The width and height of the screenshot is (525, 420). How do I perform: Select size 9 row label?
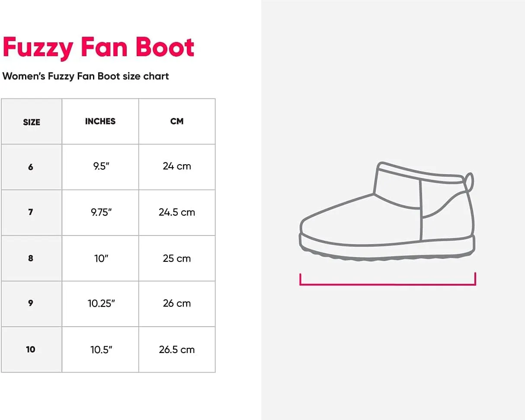[x=32, y=304]
